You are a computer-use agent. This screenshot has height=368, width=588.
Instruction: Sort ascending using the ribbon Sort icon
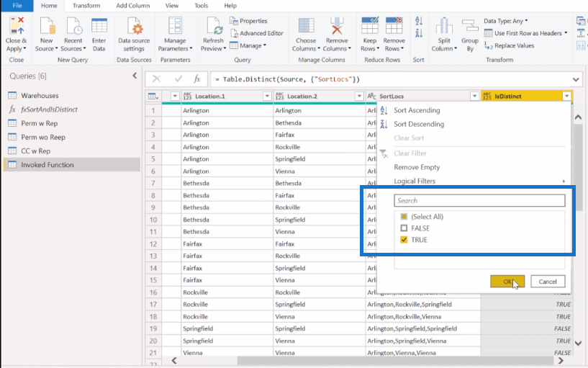[419, 21]
